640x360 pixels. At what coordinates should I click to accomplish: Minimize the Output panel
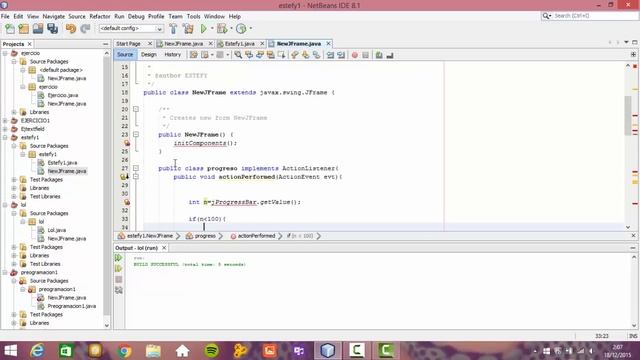pyautogui.click(x=633, y=248)
